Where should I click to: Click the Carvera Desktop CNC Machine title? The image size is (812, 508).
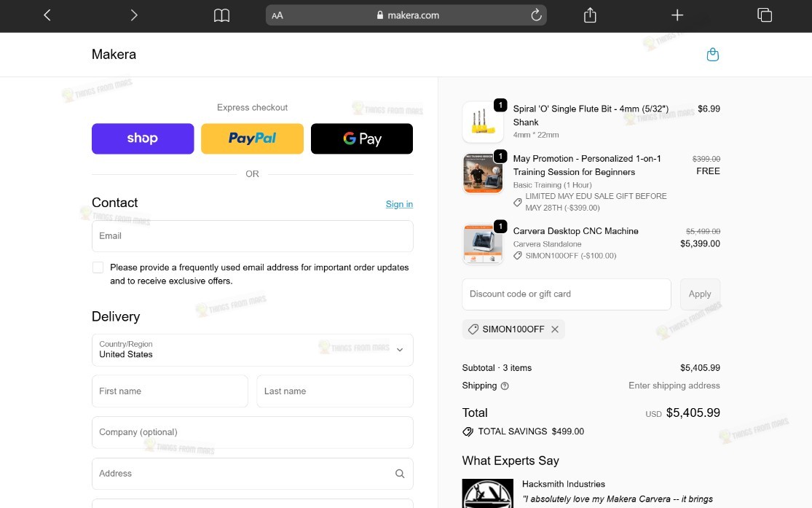(575, 230)
